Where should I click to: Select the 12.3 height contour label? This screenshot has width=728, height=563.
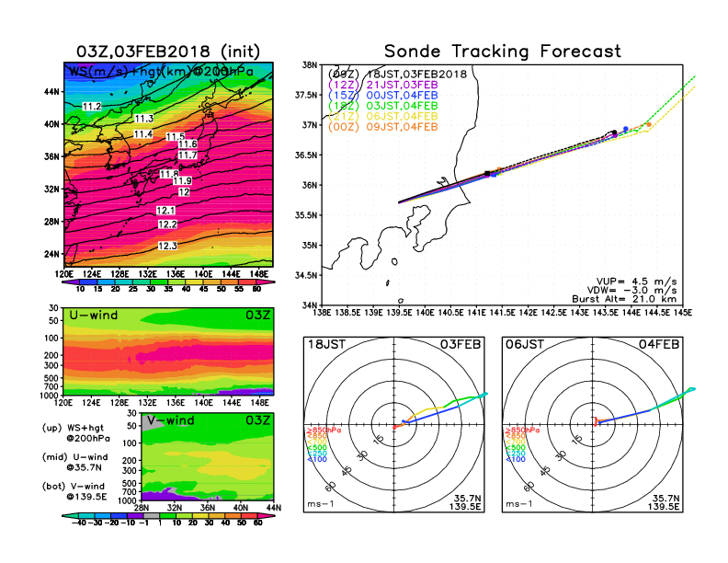coord(167,246)
